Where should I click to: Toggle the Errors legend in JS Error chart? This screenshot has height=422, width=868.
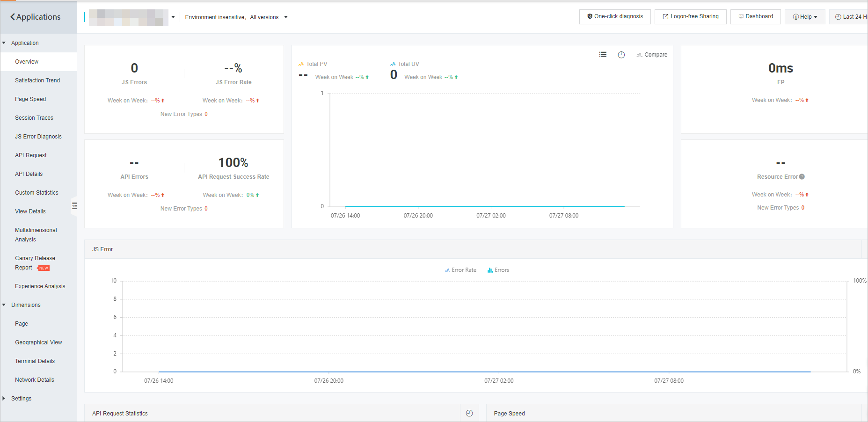[x=498, y=270]
